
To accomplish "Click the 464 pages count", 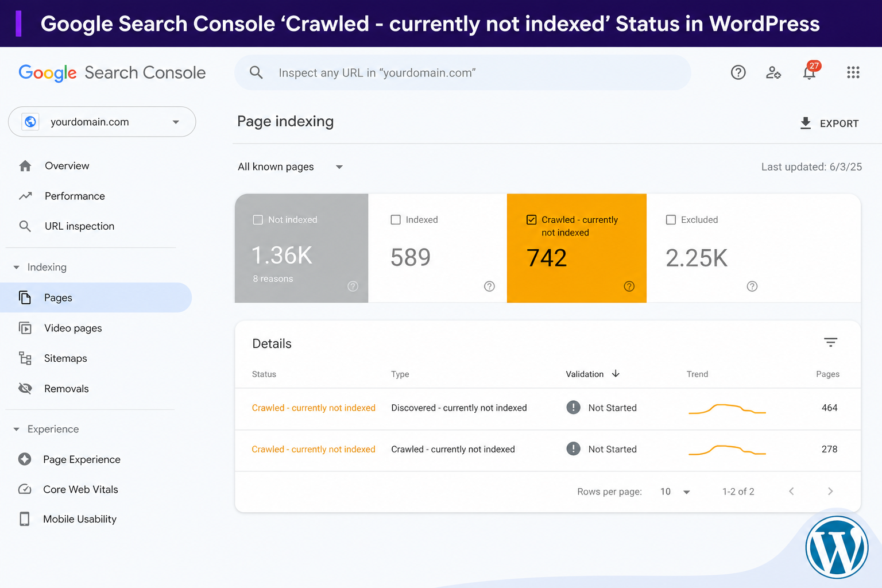I will pos(830,408).
